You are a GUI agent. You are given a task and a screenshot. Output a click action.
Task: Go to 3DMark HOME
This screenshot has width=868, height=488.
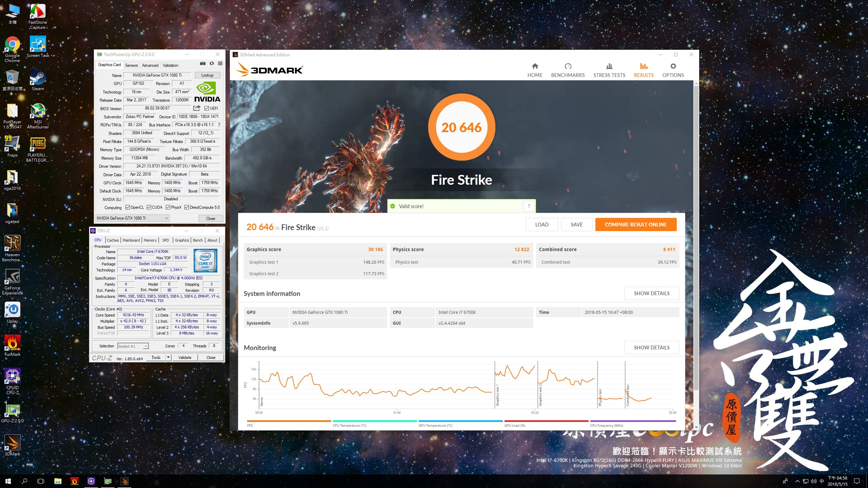coord(535,70)
